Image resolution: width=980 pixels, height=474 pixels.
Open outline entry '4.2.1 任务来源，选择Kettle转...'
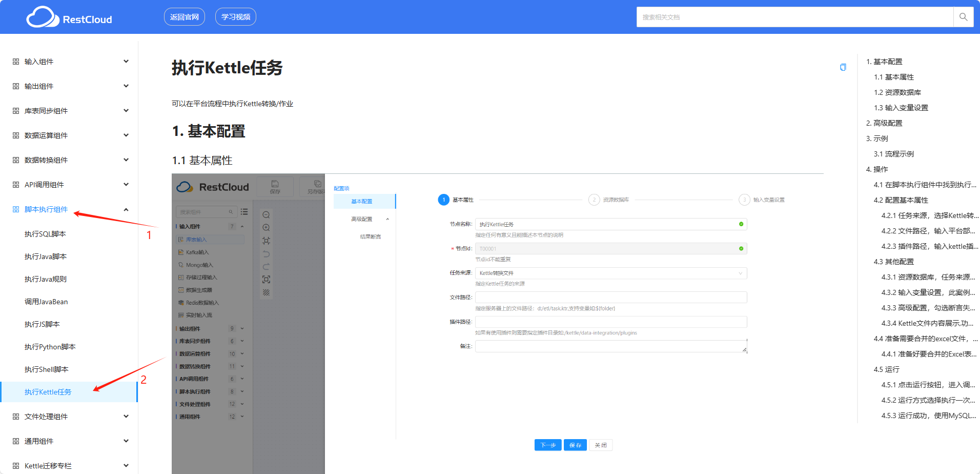click(x=930, y=215)
